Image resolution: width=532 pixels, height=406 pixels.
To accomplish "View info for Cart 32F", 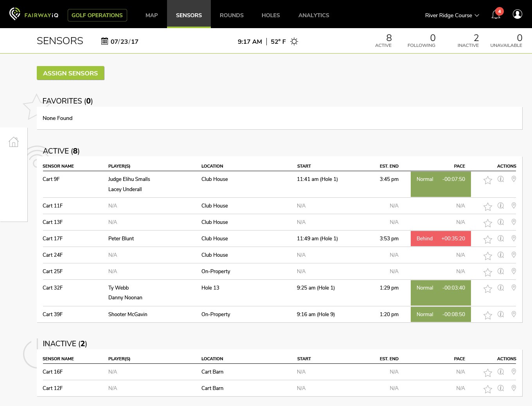I will point(501,288).
